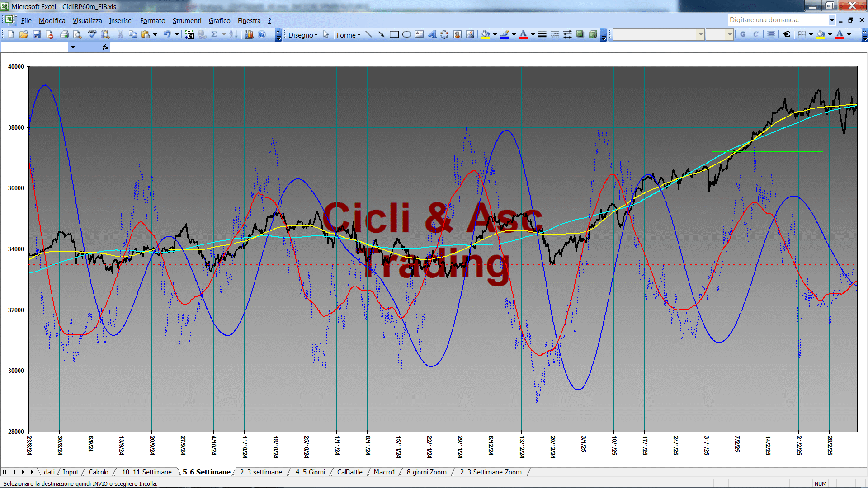This screenshot has height=488, width=868.
Task: Select the Oval drawing tool
Action: [407, 34]
